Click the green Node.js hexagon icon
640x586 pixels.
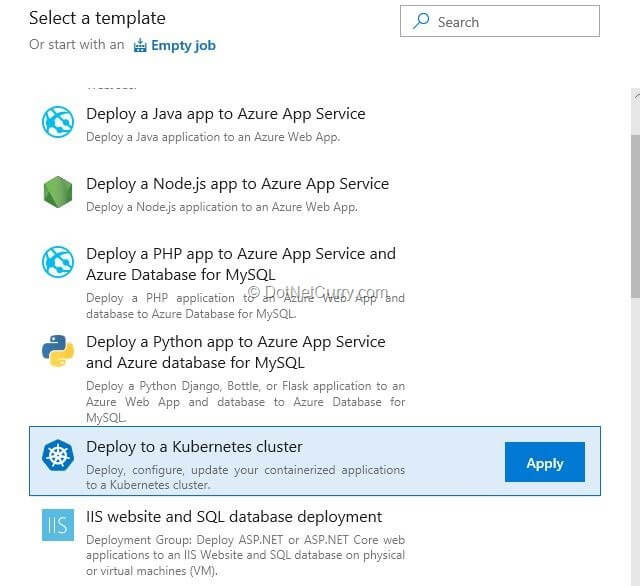(58, 192)
